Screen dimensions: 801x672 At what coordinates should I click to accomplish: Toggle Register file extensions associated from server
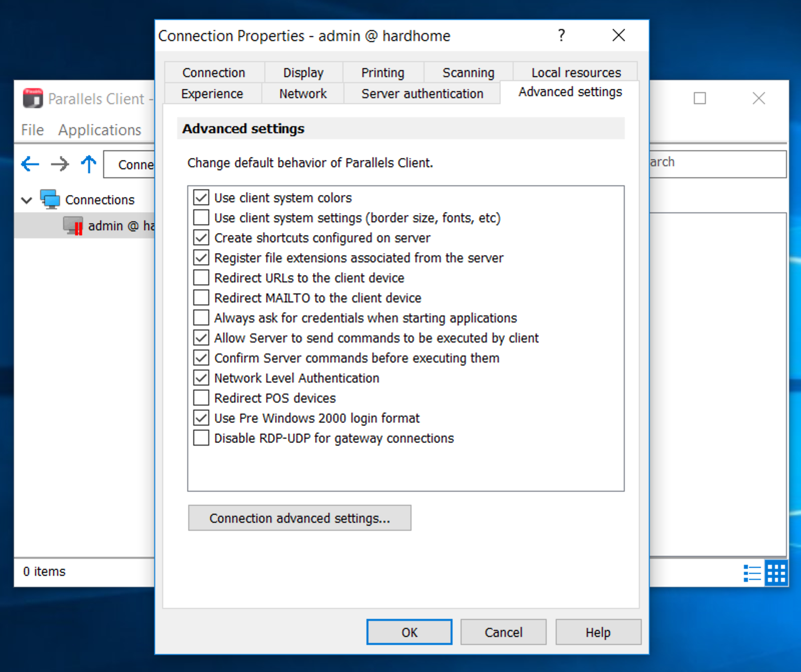[x=201, y=258]
